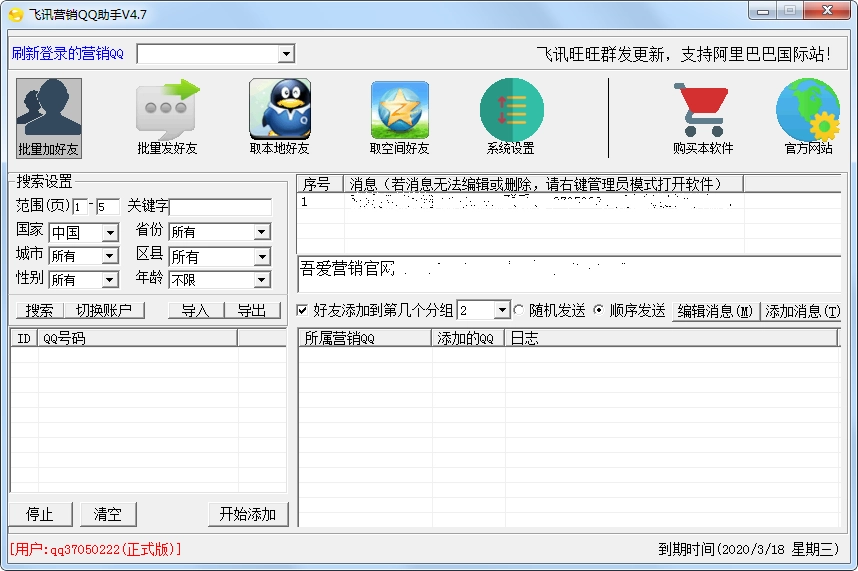Click the 消息 column header
The height and width of the screenshot is (571, 858).
[543, 184]
